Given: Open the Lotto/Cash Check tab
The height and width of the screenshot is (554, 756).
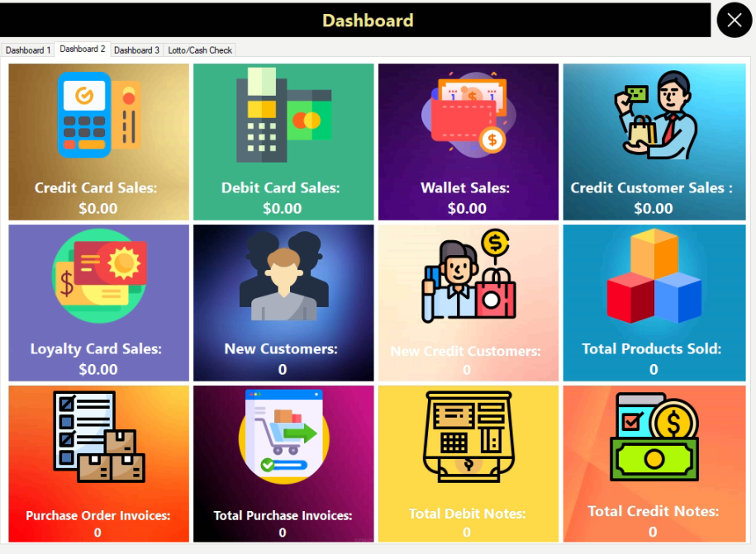Looking at the screenshot, I should 200,50.
